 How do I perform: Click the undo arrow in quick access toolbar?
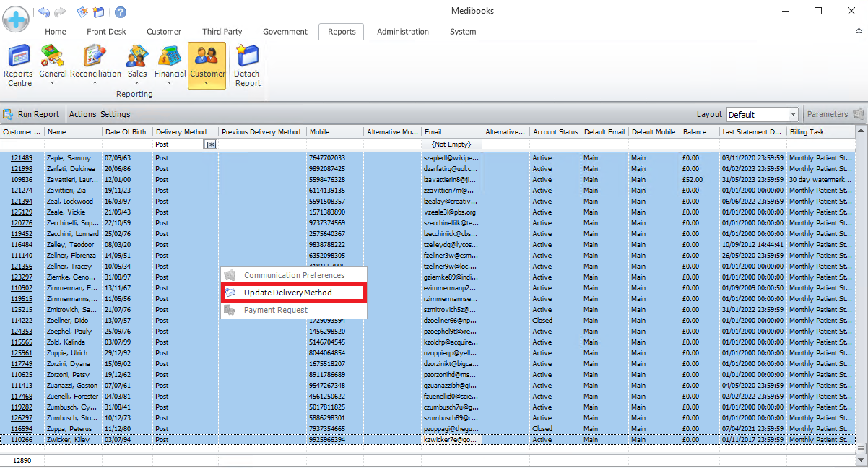(44, 12)
